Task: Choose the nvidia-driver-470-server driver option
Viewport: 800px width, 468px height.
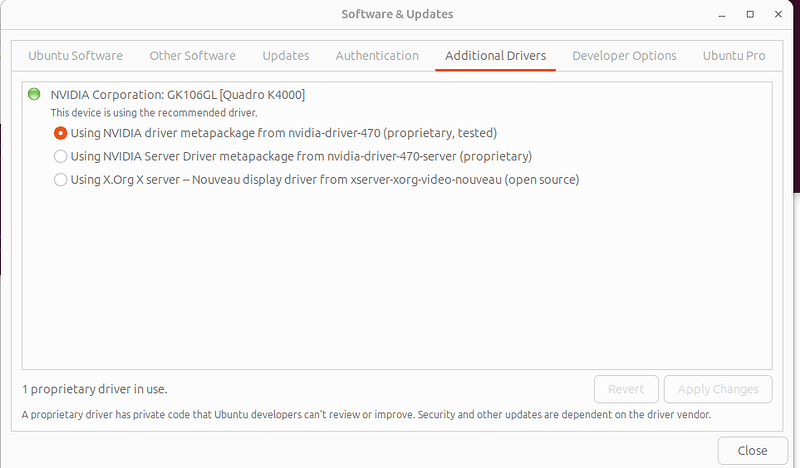Action: click(x=61, y=156)
